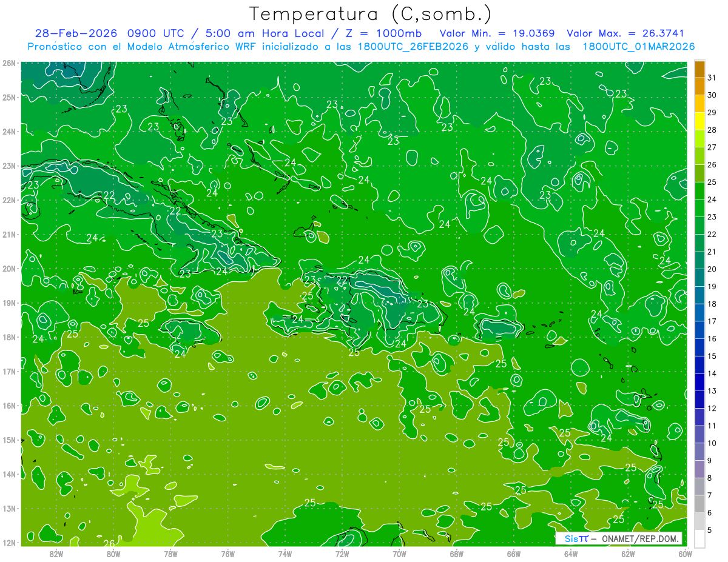Pick the blue swatch between 16 and 17
Image resolution: width=728 pixels, height=562 pixels.
(699, 330)
